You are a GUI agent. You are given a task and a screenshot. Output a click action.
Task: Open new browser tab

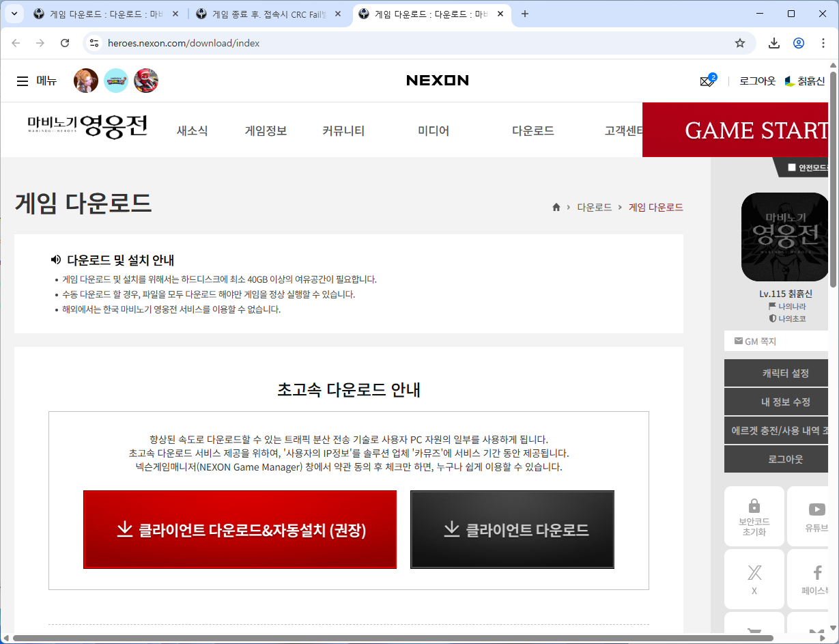tap(525, 14)
